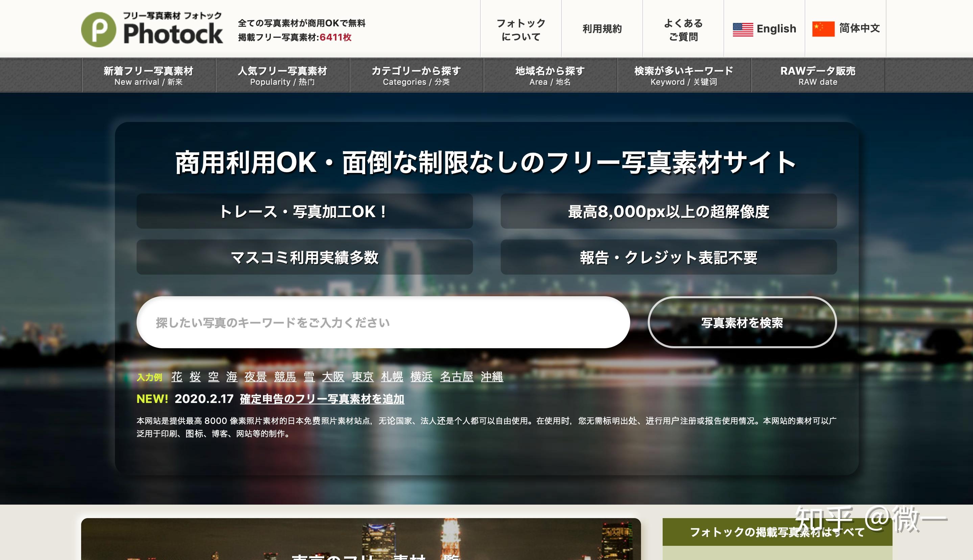The width and height of the screenshot is (973, 560).
Task: Select the 大阪 example keyword link
Action: tap(333, 377)
